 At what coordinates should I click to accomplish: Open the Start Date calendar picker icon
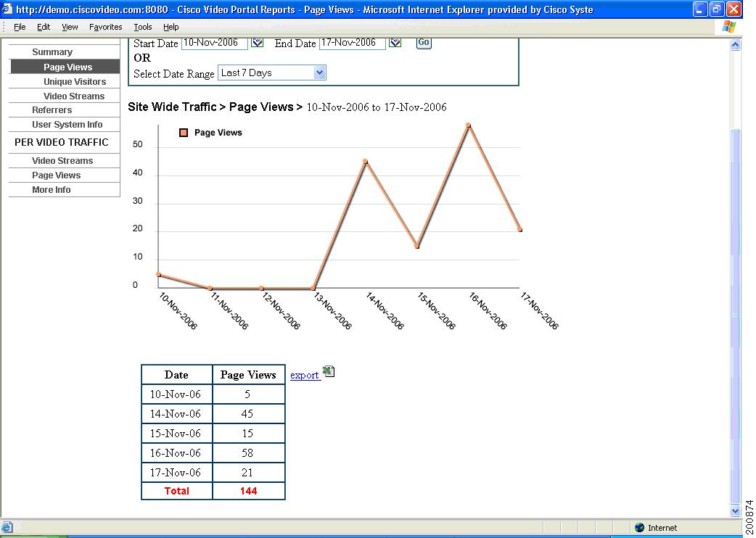point(257,43)
